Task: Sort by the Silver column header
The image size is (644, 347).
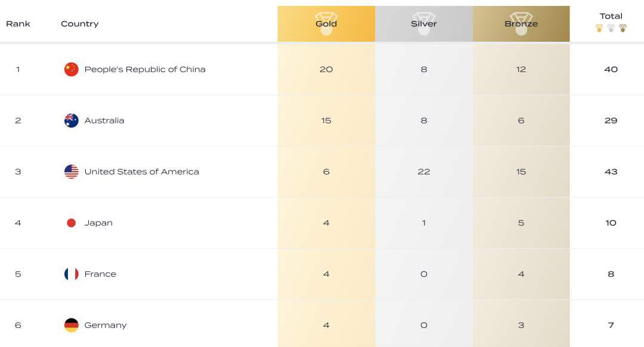Action: point(424,24)
